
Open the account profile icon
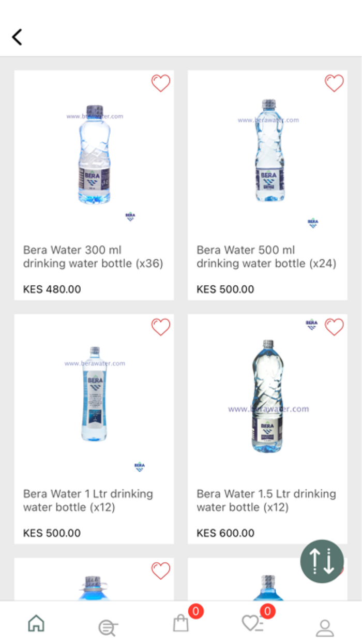(324, 626)
